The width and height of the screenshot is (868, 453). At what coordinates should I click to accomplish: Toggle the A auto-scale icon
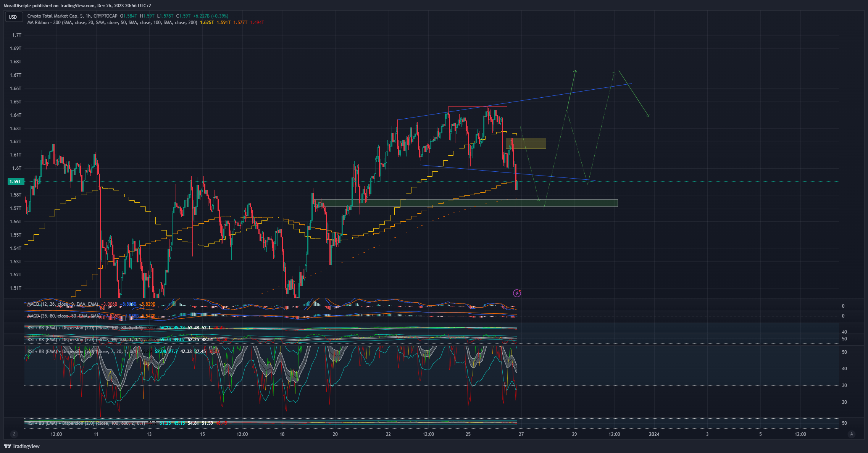coord(852,434)
